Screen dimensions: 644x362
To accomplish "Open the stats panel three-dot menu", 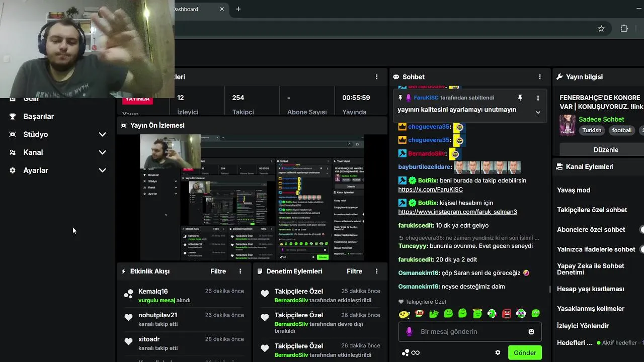I will (x=376, y=77).
